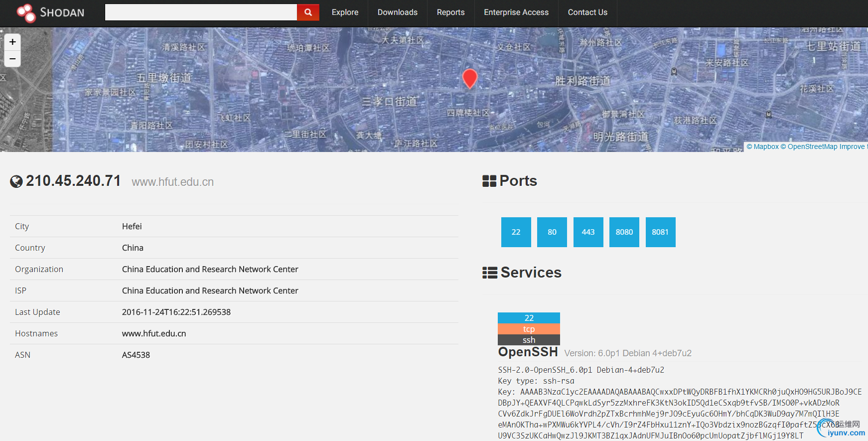Open Contact Us in the navbar
Image resolution: width=868 pixels, height=441 pixels.
(587, 12)
